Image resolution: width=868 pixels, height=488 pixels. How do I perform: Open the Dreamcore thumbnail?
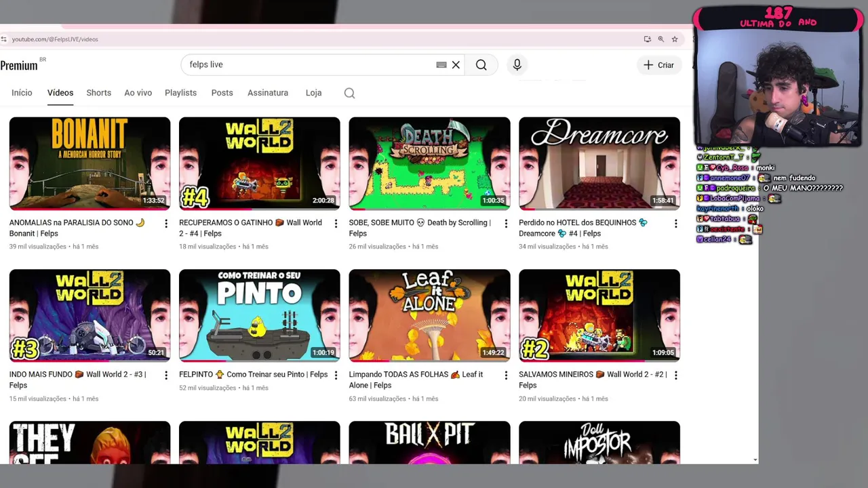pyautogui.click(x=599, y=163)
